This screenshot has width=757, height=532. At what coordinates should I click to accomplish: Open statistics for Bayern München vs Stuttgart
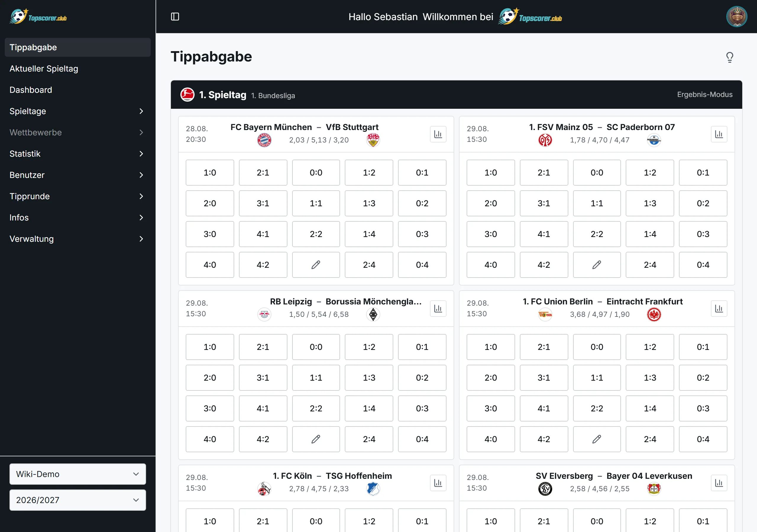point(438,134)
